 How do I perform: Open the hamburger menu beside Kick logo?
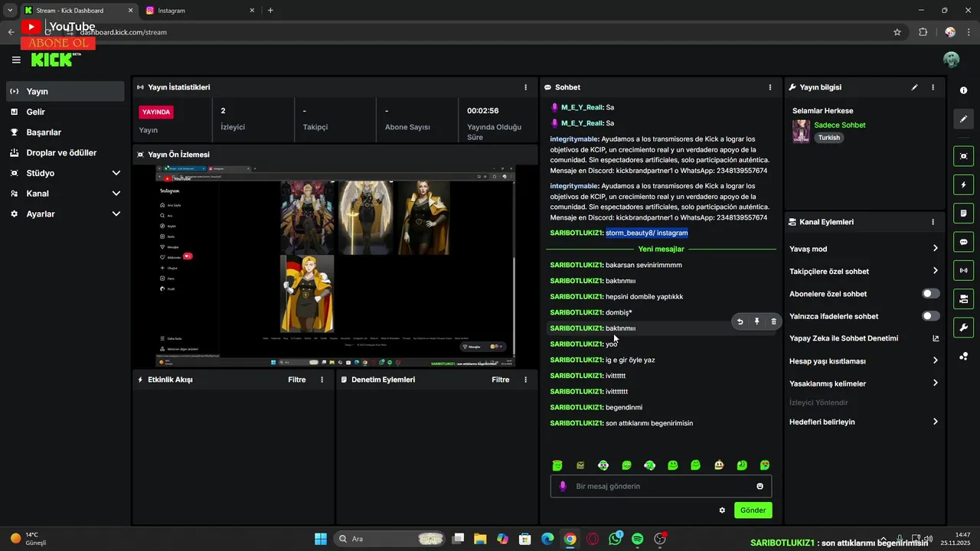(16, 60)
